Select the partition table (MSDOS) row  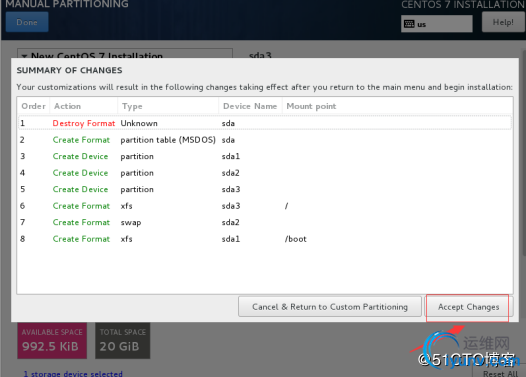265,140
